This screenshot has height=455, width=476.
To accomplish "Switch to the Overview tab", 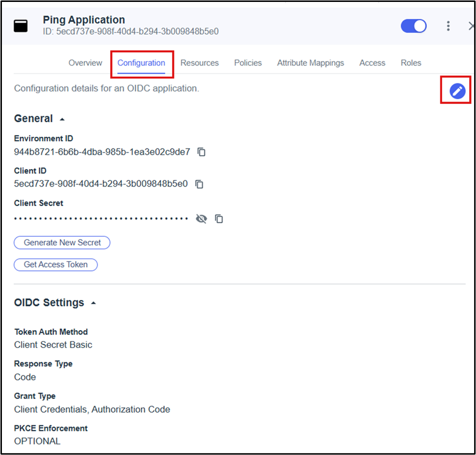I will 85,63.
